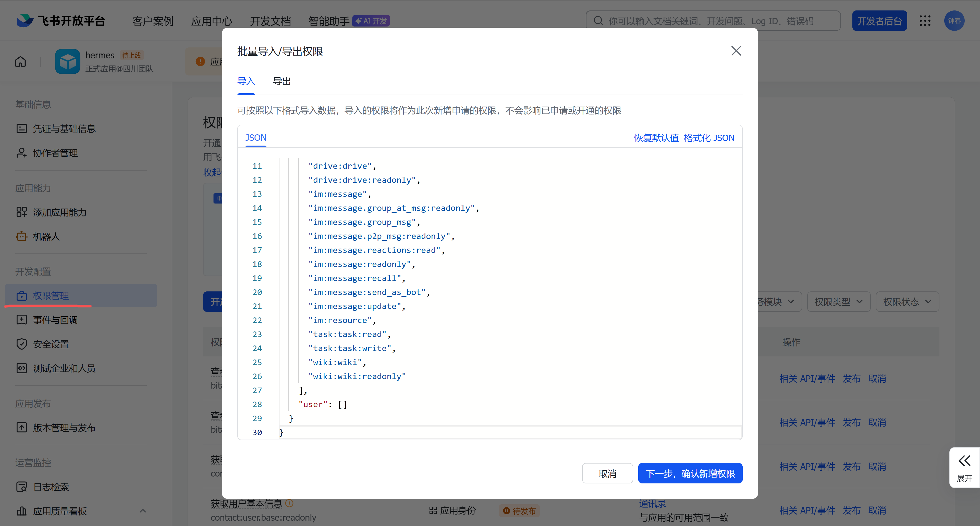Image resolution: width=980 pixels, height=526 pixels.
Task: Click the 取消 button in the dialog
Action: [x=607, y=473]
